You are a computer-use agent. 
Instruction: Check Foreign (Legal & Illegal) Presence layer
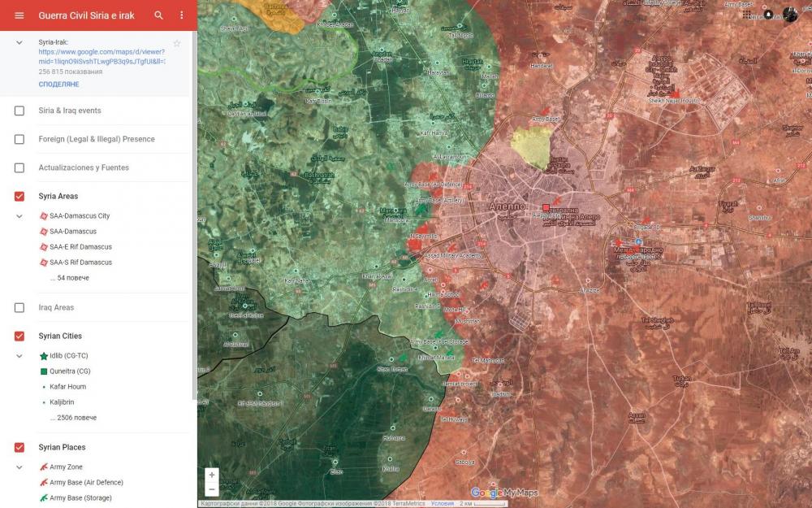19,139
